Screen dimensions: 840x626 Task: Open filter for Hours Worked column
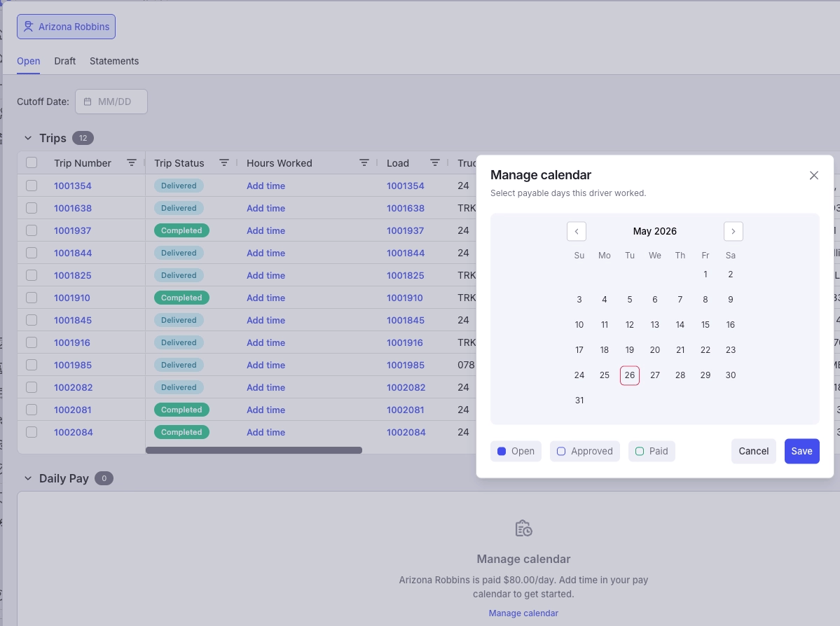pos(364,162)
